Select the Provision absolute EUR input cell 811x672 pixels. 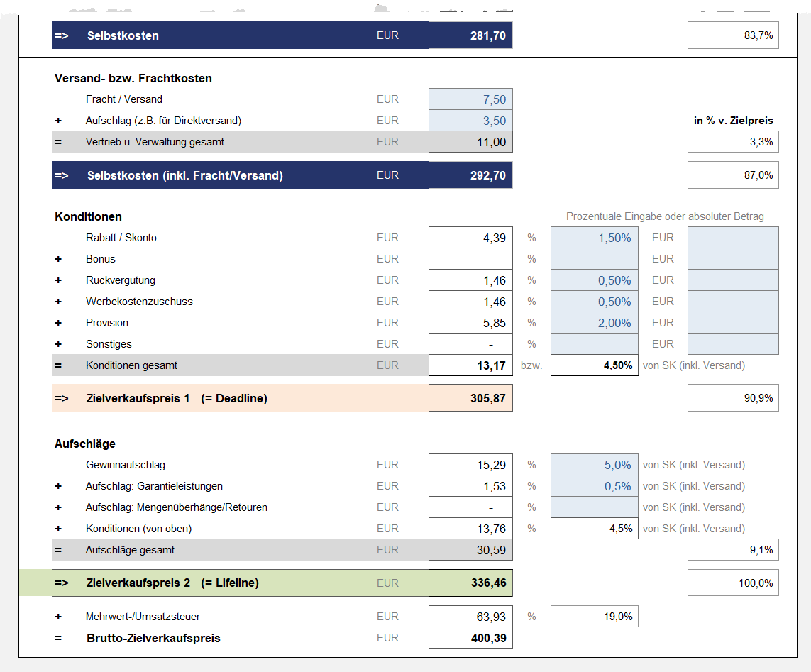click(x=733, y=323)
